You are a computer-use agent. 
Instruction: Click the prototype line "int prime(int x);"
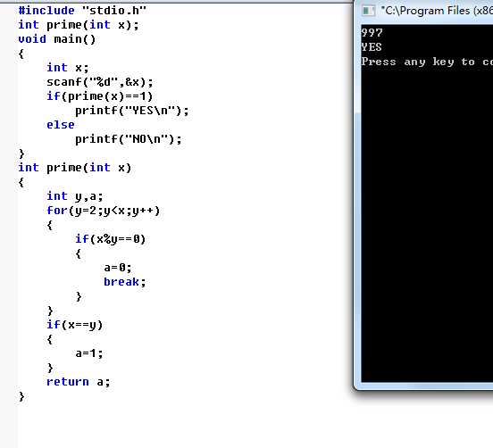pos(79,25)
